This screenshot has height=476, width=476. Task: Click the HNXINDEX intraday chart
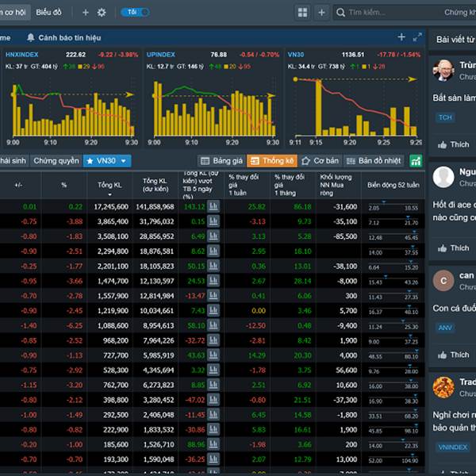pyautogui.click(x=72, y=110)
